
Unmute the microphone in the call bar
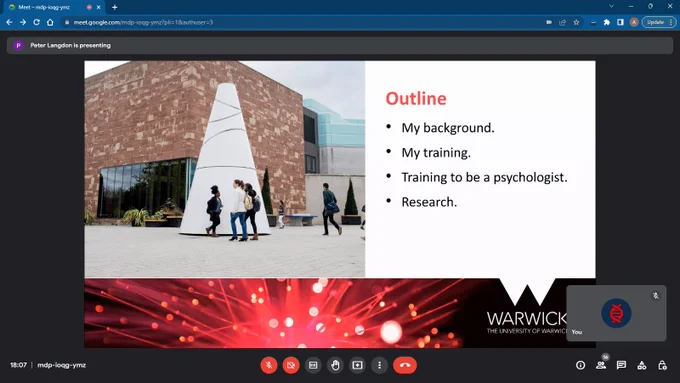pos(269,365)
